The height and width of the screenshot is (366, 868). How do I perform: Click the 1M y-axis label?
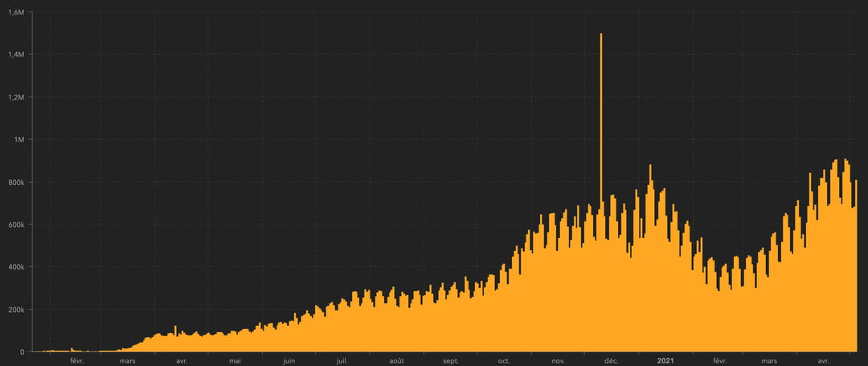coord(19,139)
